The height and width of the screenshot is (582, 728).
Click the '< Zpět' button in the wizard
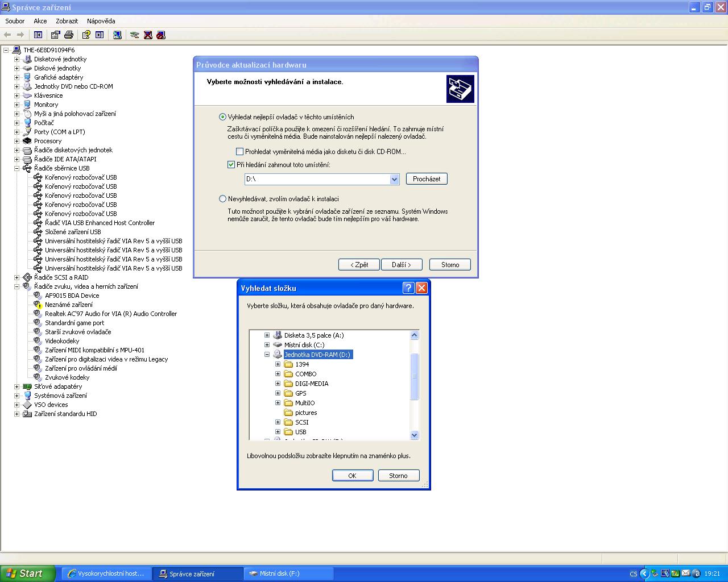[x=359, y=265]
